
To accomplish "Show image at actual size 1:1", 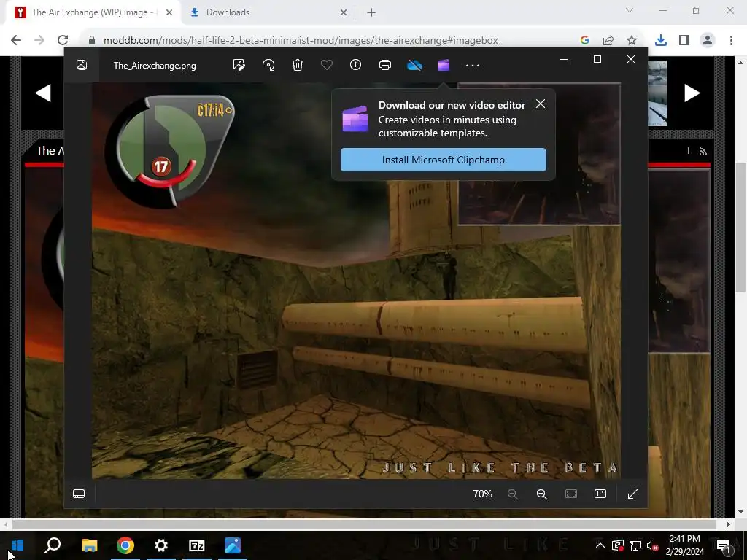I will (x=600, y=494).
